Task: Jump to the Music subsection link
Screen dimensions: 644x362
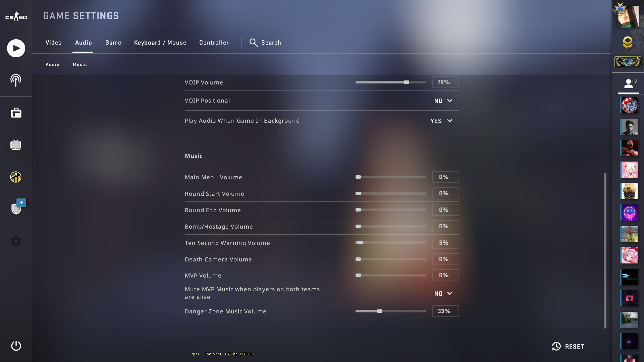Action: click(80, 64)
